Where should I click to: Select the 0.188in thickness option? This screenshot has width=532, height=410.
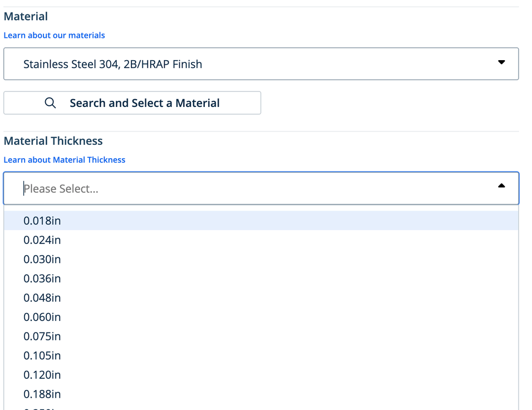[42, 394]
